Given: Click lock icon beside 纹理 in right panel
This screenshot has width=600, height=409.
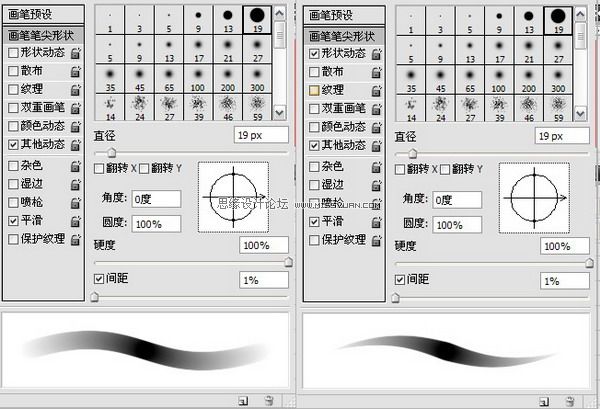Looking at the screenshot, I should click(x=375, y=90).
